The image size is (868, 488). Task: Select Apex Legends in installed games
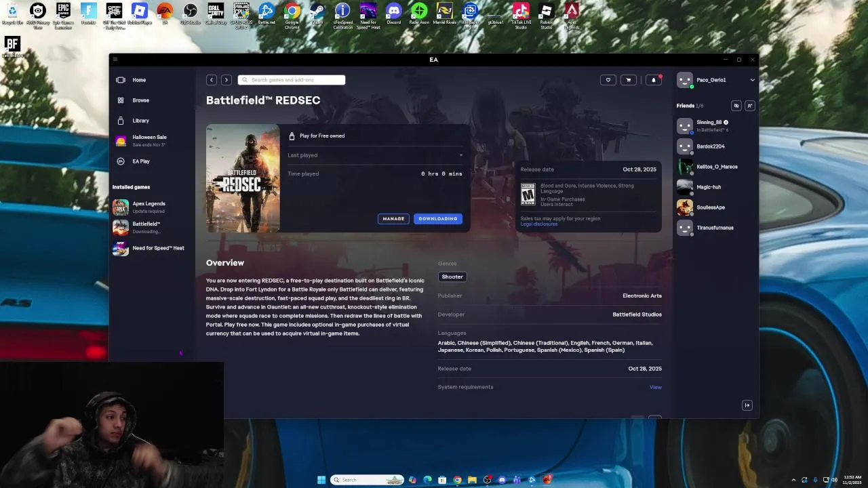(149, 207)
